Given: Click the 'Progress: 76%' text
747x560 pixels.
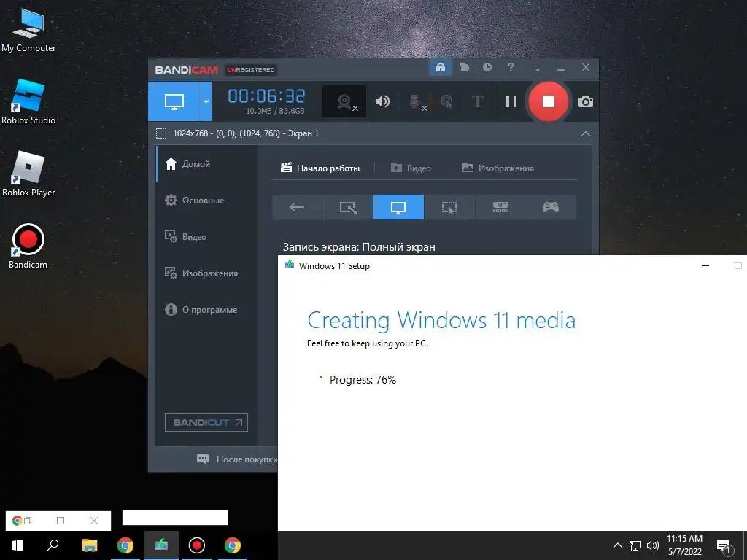Looking at the screenshot, I should tap(363, 380).
